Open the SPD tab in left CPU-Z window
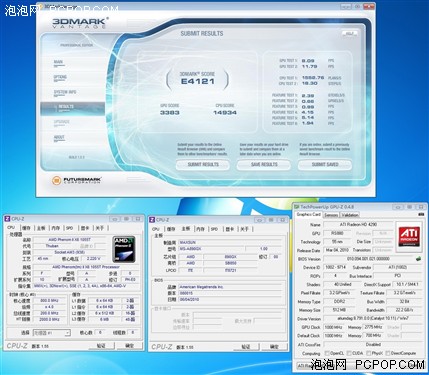Image resolution: width=429 pixels, height=375 pixels. pos(69,228)
